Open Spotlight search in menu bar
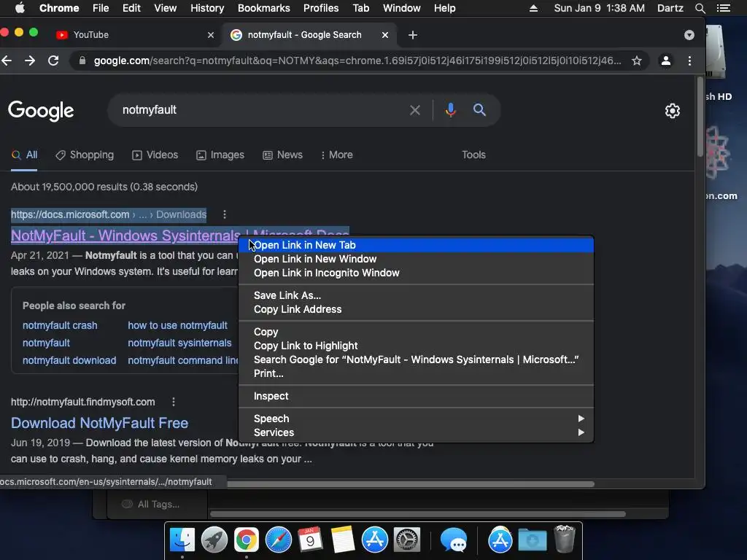The height and width of the screenshot is (560, 747). pyautogui.click(x=700, y=8)
